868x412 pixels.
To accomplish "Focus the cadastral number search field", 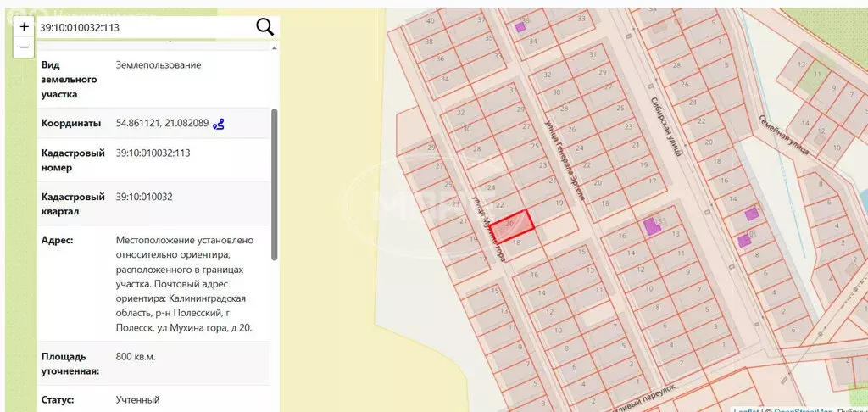I will click(144, 27).
